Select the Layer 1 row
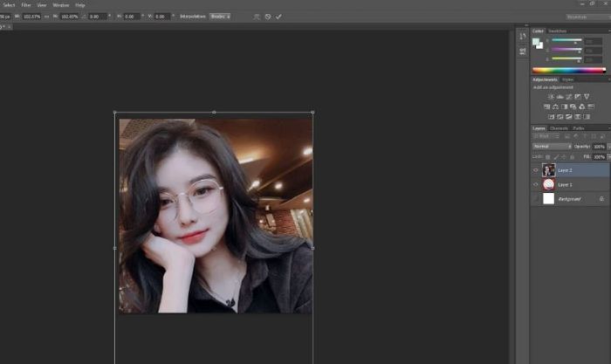This screenshot has width=611, height=364. 571,185
